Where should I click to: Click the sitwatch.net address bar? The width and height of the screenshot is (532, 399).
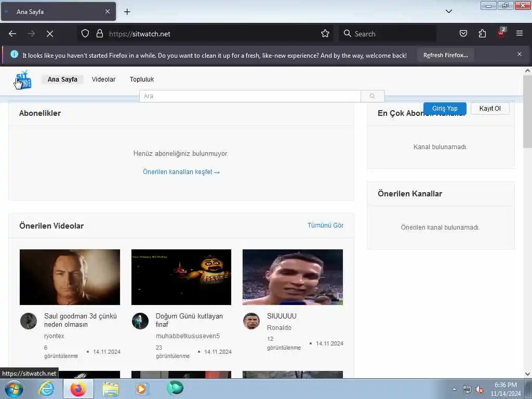pyautogui.click(x=207, y=34)
